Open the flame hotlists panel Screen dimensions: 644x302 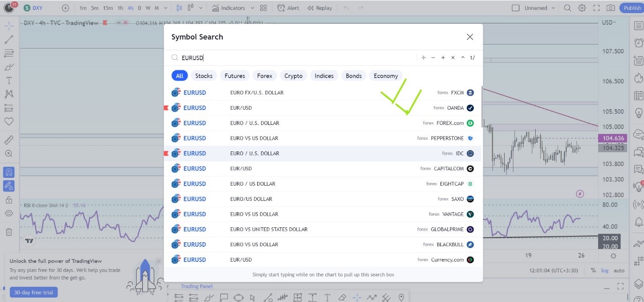[x=638, y=78]
